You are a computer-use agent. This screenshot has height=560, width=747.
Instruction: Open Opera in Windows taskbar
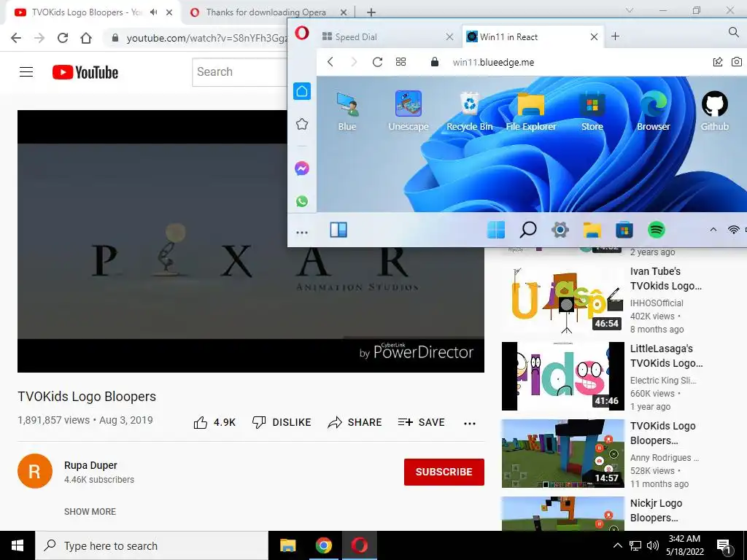tap(360, 545)
